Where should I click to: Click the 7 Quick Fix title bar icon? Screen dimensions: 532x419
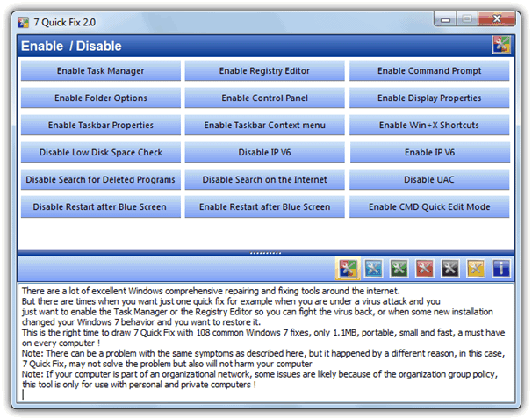pos(24,23)
